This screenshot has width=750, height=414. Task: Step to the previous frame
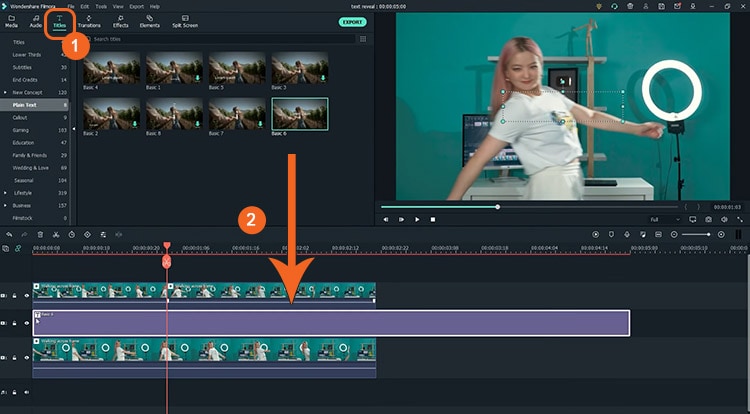pos(386,219)
